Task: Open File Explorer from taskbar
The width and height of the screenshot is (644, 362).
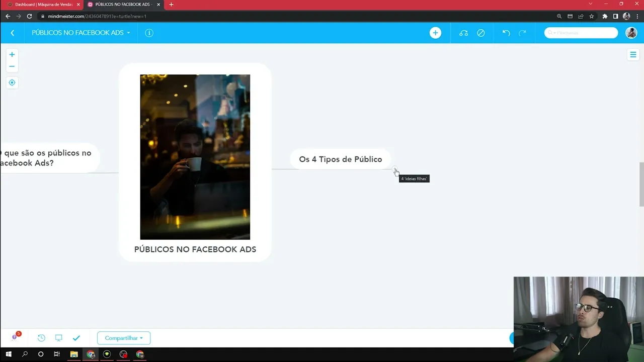Action: tap(74, 354)
